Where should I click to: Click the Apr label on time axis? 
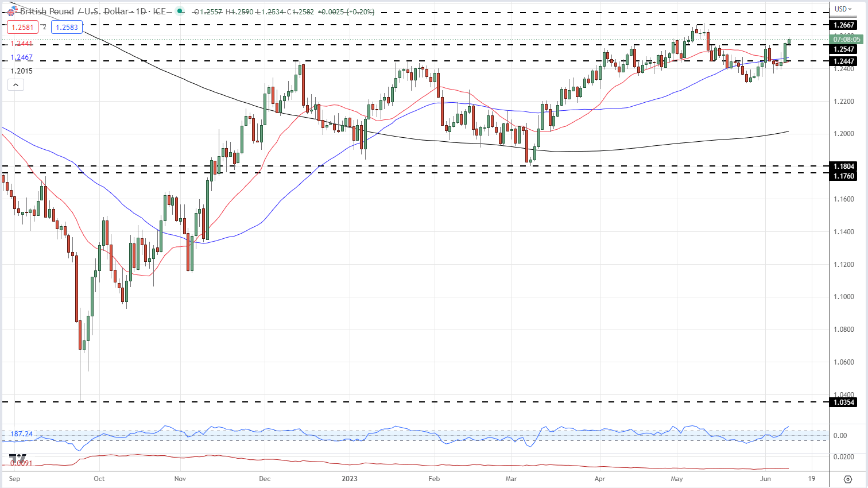pyautogui.click(x=600, y=479)
